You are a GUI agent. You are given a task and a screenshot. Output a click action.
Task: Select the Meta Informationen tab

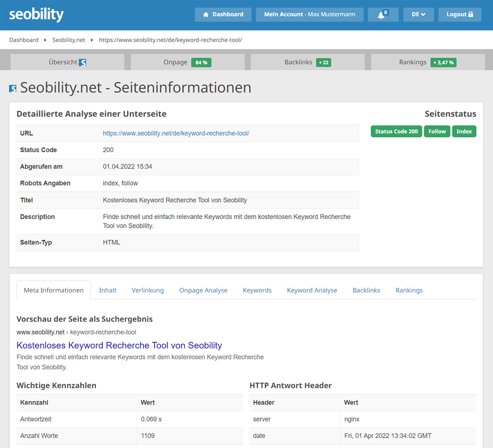pyautogui.click(x=54, y=290)
